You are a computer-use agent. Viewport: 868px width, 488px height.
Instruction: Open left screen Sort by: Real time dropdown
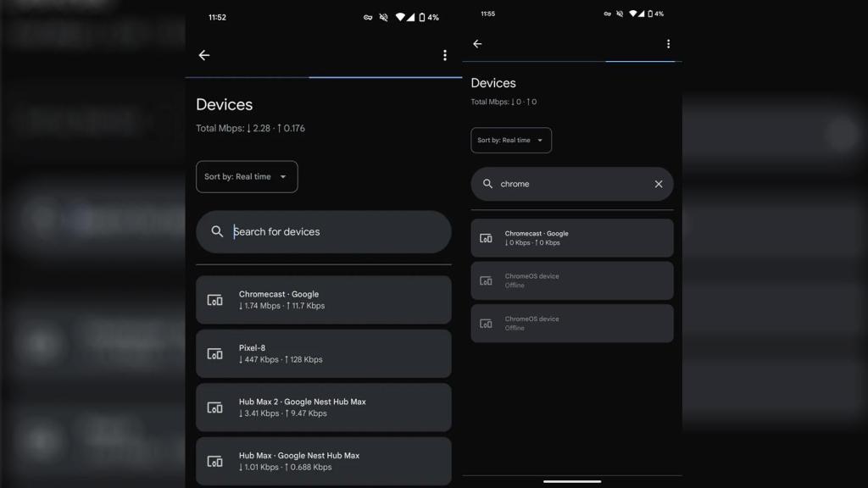[247, 176]
